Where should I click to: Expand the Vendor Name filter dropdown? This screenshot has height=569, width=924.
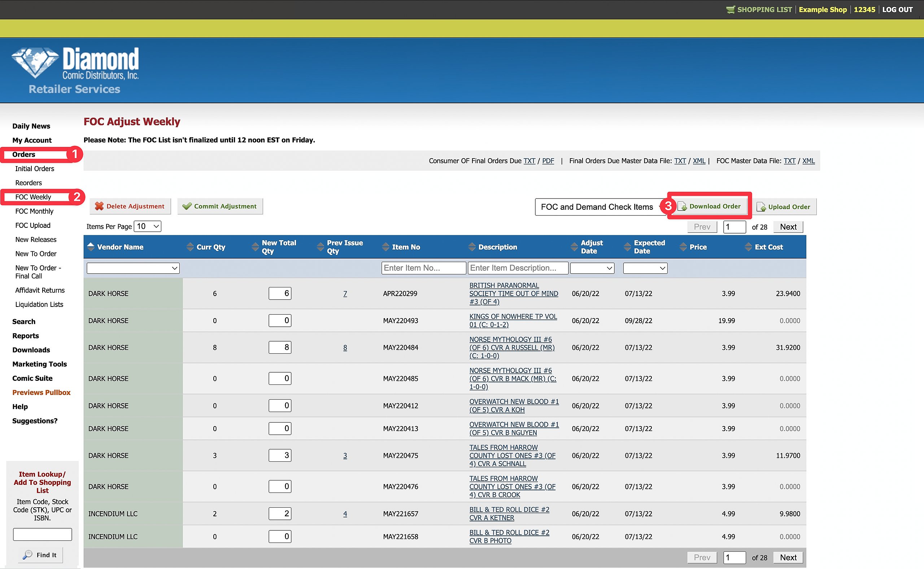point(133,268)
